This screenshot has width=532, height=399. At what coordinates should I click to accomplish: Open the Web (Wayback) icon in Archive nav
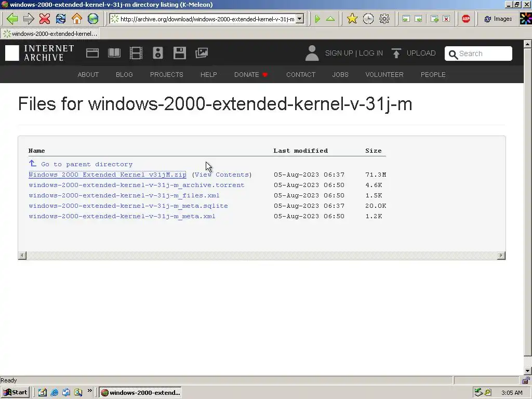[x=92, y=53]
